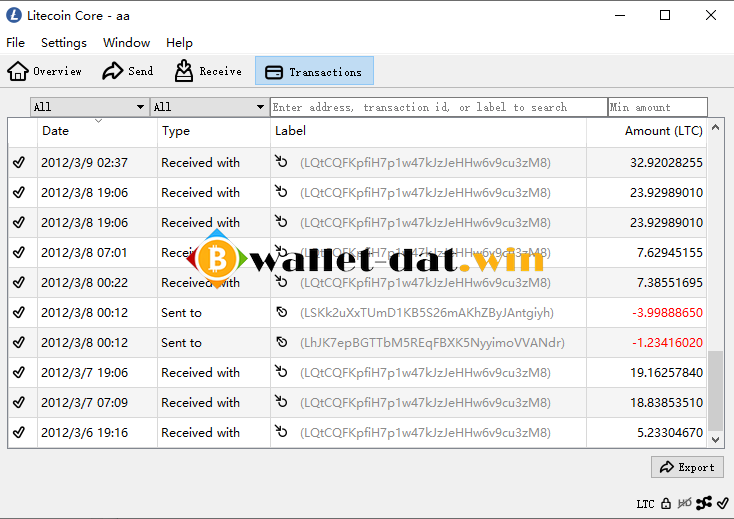This screenshot has height=519, width=734.
Task: Select the 2012/3/8 07:01 date cell
Action: click(97, 253)
